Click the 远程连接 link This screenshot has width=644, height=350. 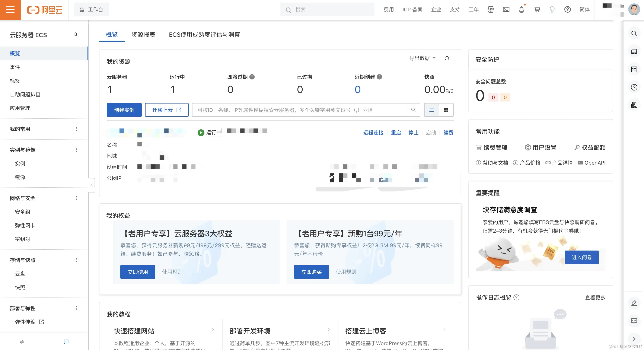373,133
